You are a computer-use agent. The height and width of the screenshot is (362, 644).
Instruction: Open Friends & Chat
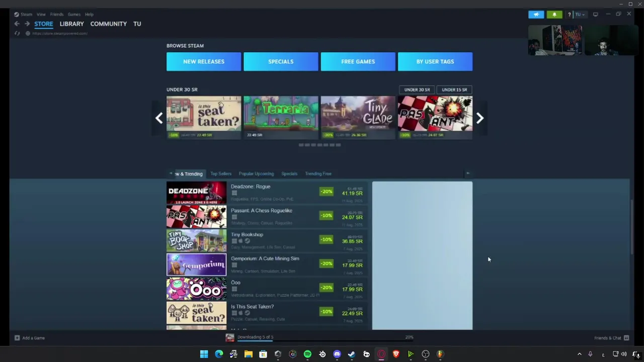[611, 338]
